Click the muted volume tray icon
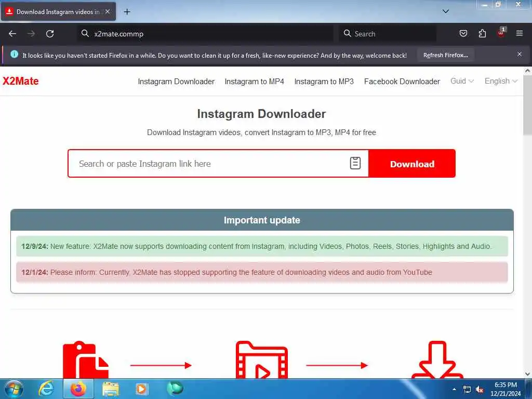 [x=480, y=390]
